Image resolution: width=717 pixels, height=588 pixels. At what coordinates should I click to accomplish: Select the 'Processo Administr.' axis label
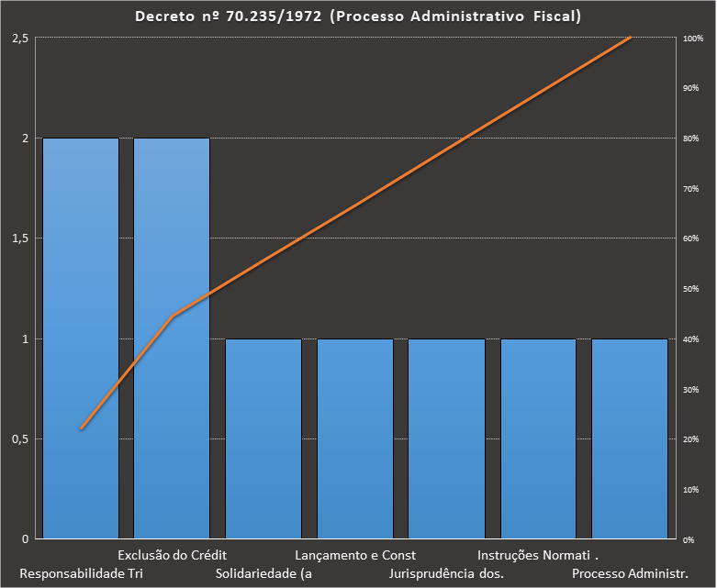click(x=630, y=574)
